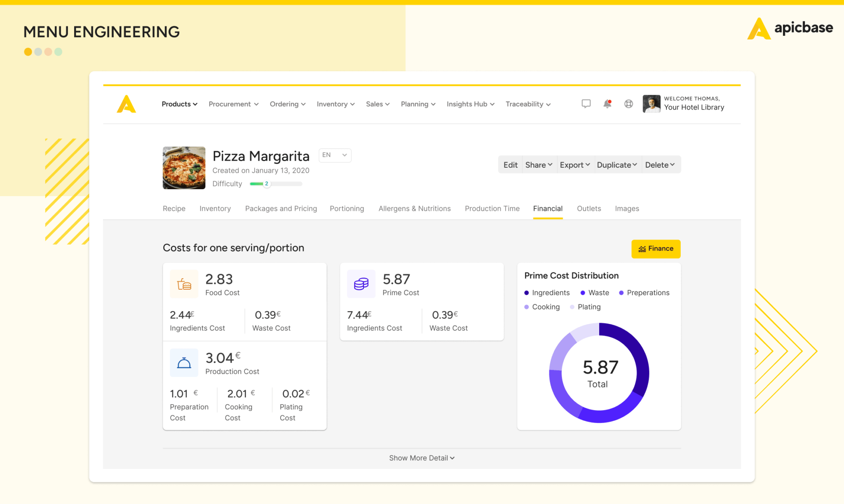Viewport: 844px width, 504px height.
Task: Click the Food Cost burger icon
Action: (x=184, y=284)
